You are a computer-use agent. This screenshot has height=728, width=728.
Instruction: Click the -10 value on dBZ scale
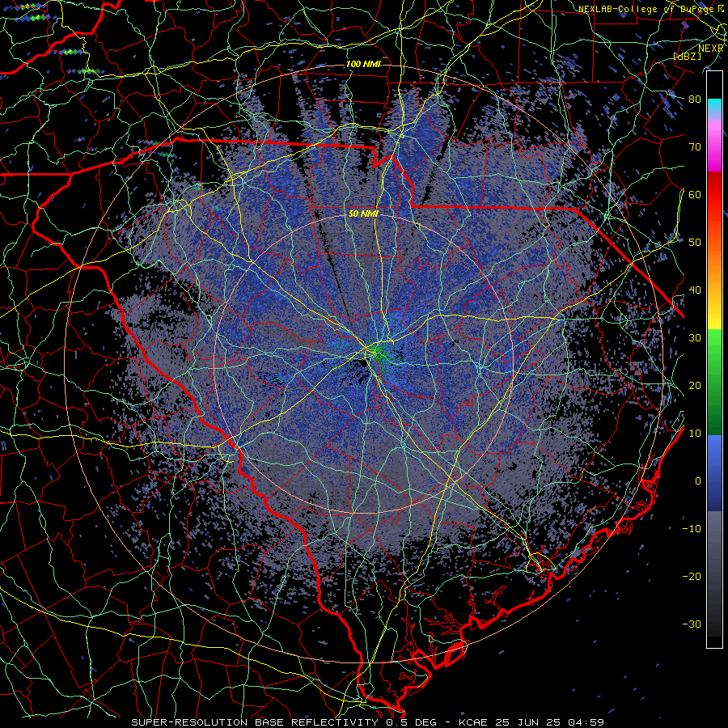coord(692,529)
